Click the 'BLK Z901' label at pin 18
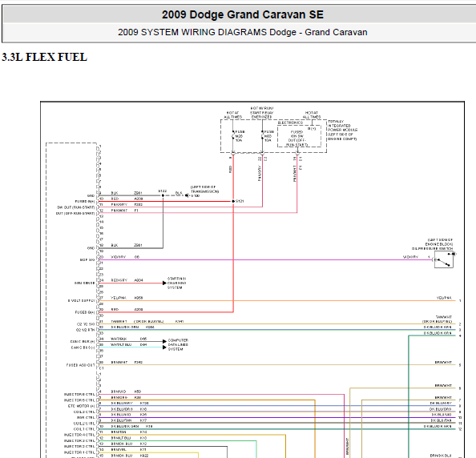The height and width of the screenshot is (458, 476). point(127,245)
